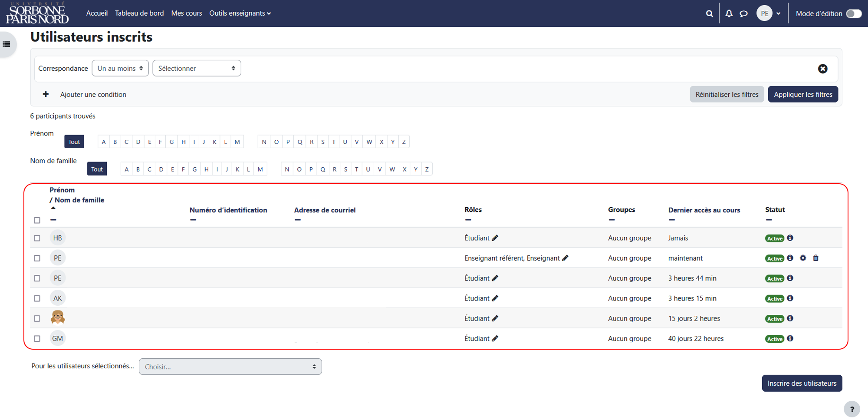Open the Outils enseignants menu

click(240, 13)
